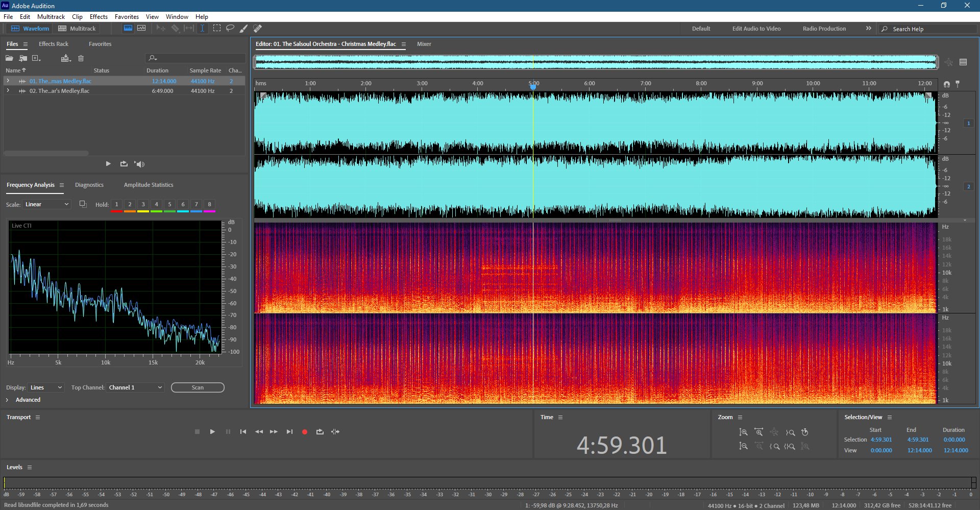Toggle the spectral frequency display button
Screen dimensions: 980x510
click(128, 28)
